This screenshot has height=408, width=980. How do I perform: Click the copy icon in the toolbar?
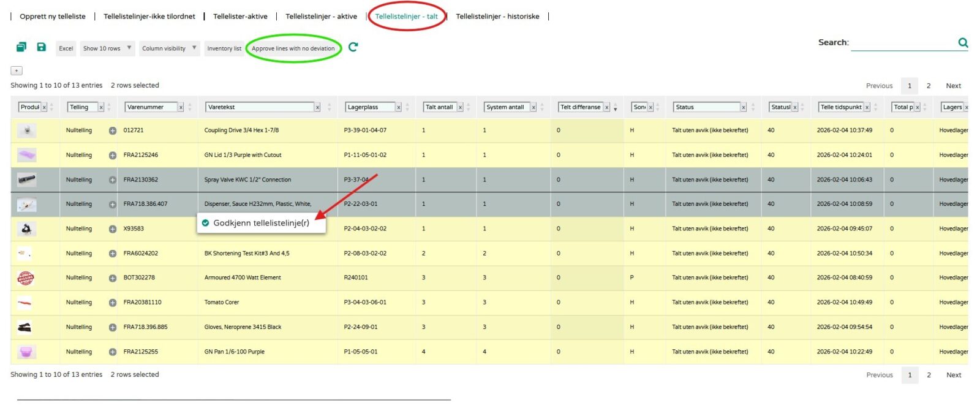(21, 47)
